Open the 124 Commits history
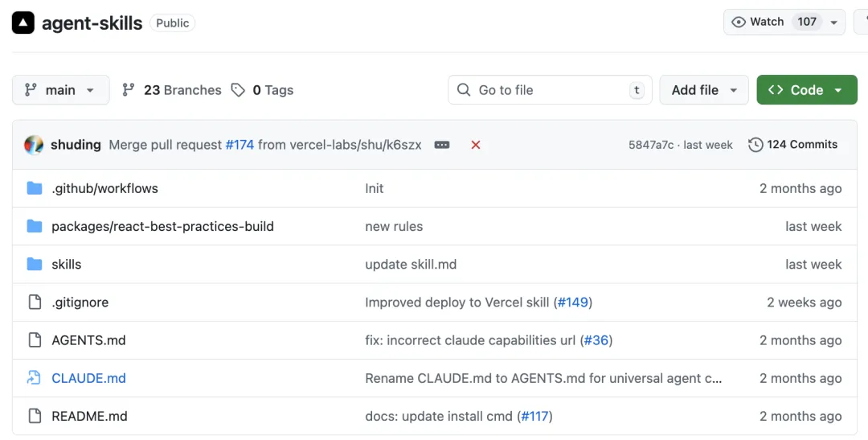The width and height of the screenshot is (868, 440). click(793, 145)
